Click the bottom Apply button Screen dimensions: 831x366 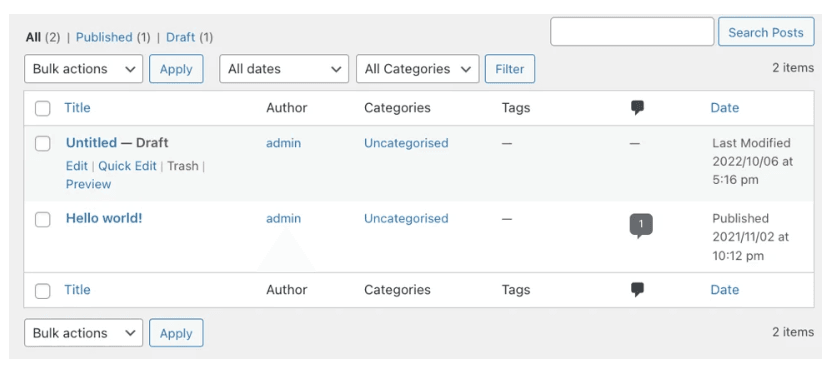tap(176, 333)
